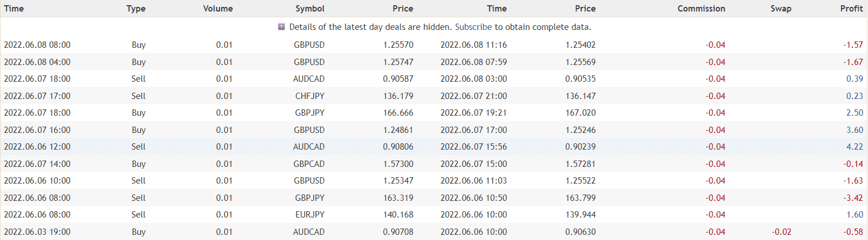Screen dimensions: 868x240
Task: Click the closing price 1.25246 cell
Action: [x=581, y=130]
